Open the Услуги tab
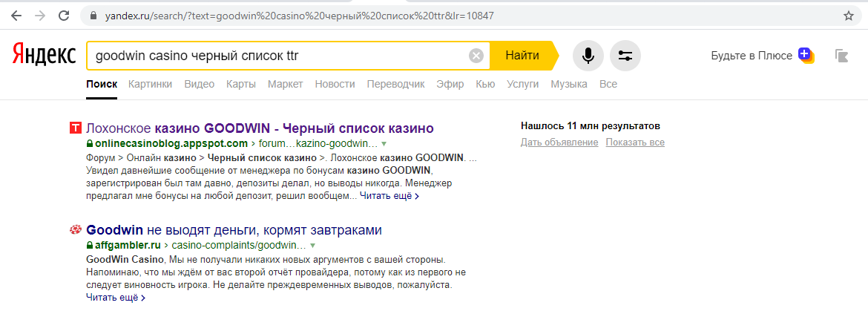Image resolution: width=868 pixels, height=311 pixels. [x=523, y=84]
